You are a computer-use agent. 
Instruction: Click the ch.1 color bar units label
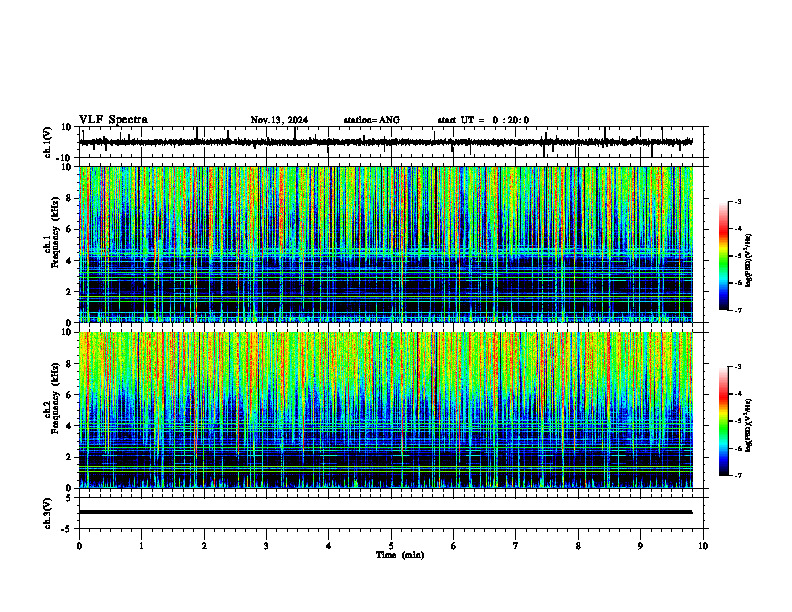749,260
